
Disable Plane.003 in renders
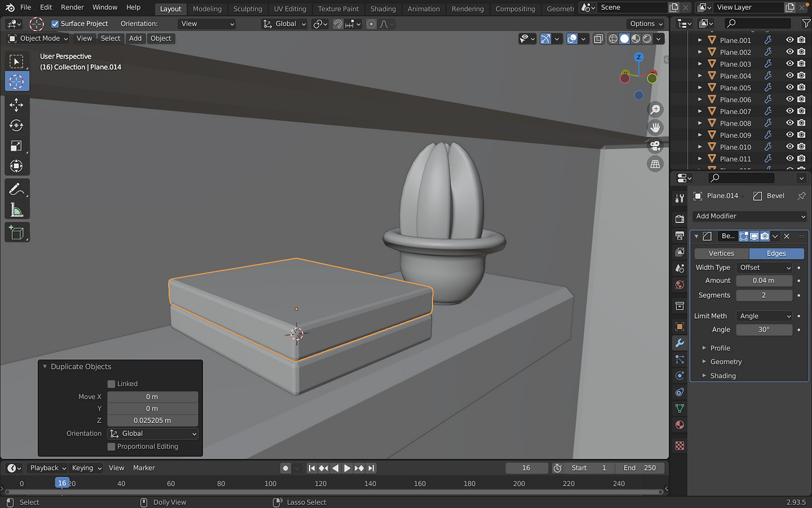tap(801, 64)
